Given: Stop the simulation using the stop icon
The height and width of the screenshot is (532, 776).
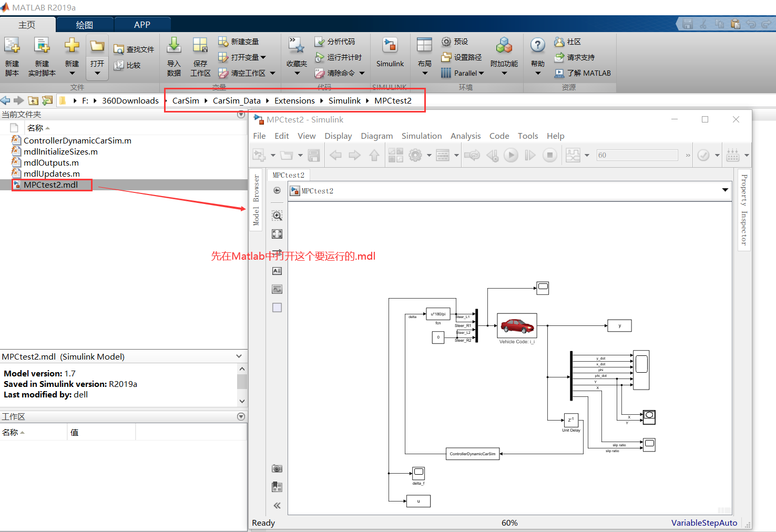Looking at the screenshot, I should [x=549, y=155].
